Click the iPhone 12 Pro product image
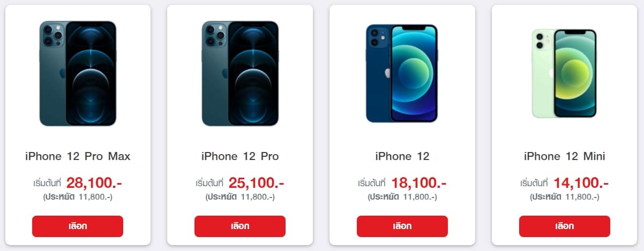Image resolution: width=644 pixels, height=251 pixels. (240, 73)
